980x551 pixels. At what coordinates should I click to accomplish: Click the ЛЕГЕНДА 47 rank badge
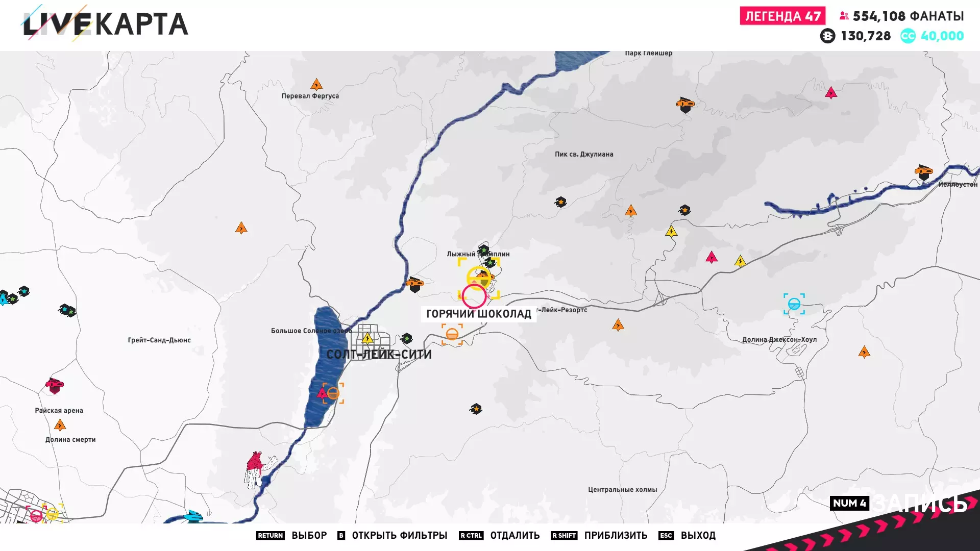[782, 16]
